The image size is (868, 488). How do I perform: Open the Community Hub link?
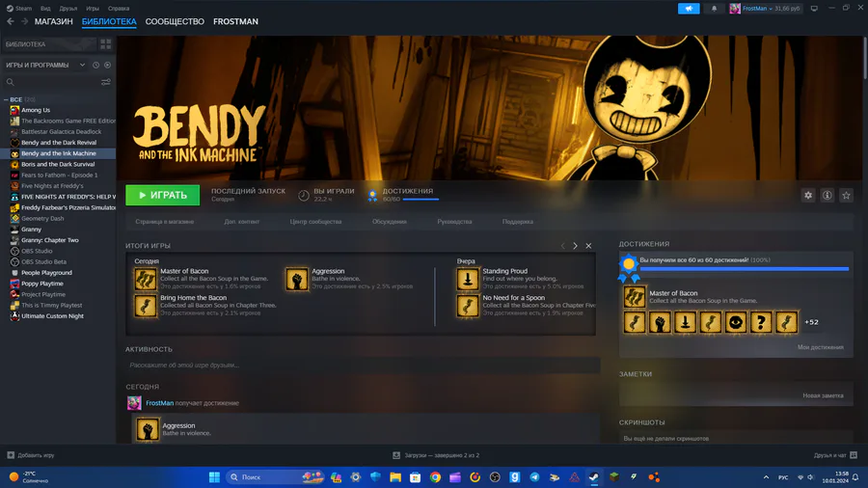pos(315,221)
